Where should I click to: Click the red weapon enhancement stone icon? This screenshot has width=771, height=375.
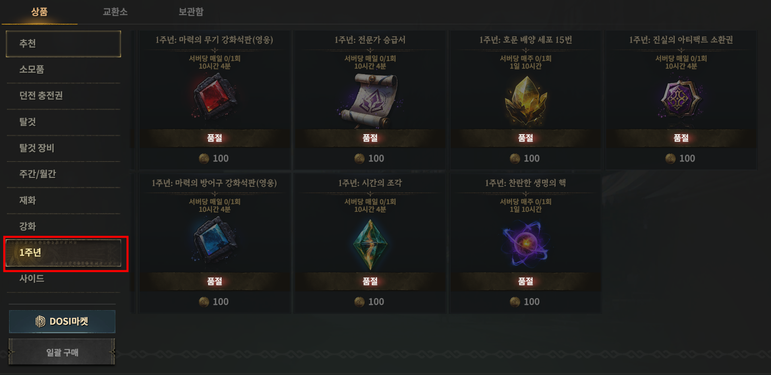[215, 100]
